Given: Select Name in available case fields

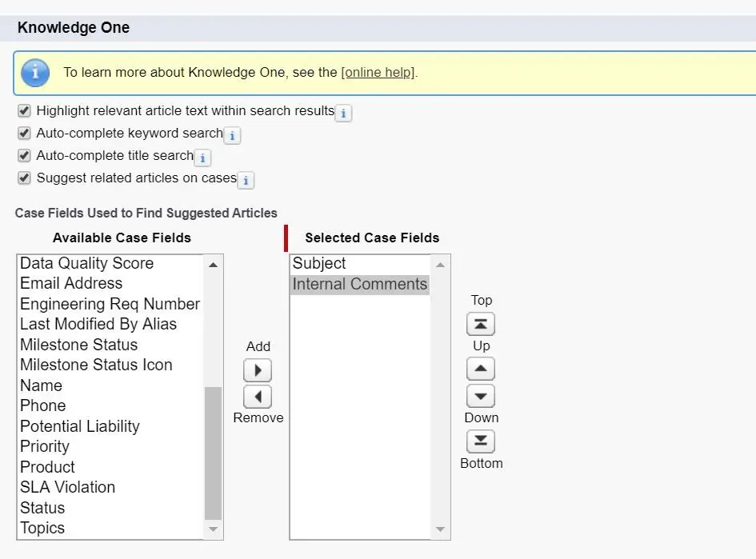Looking at the screenshot, I should (110, 385).
